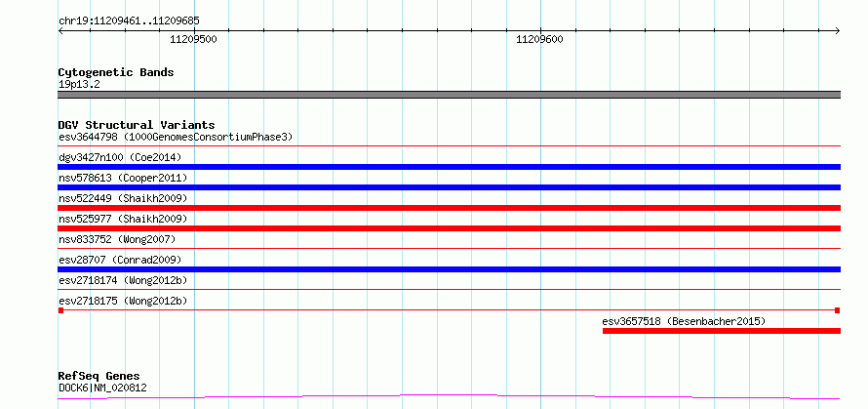Click the 11209500 ruler position label
Screen dimensions: 868x409
pos(193,39)
